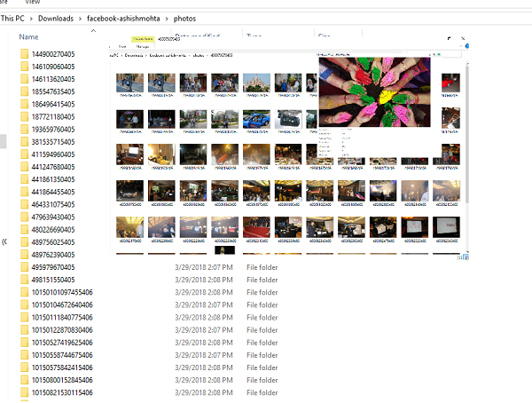532x403 pixels.
Task: Select folder name 489762390405
Action: coord(53,255)
